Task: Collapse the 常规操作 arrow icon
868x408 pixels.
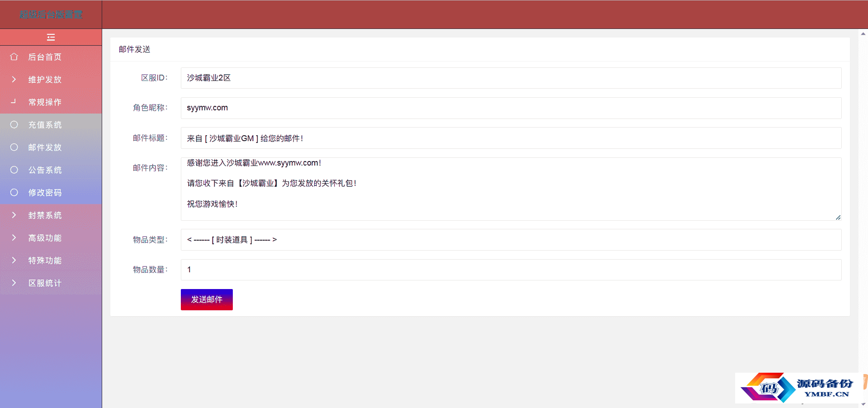Action: [x=14, y=101]
